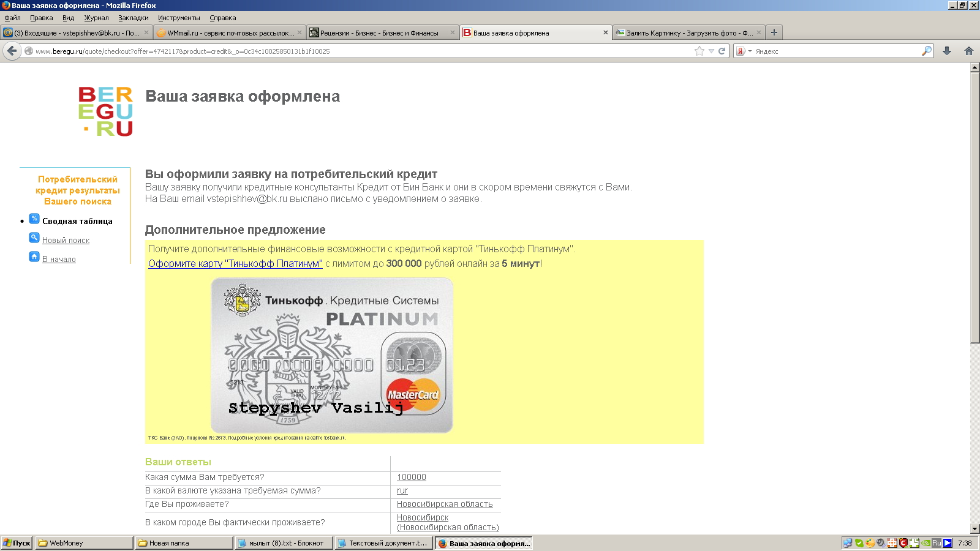This screenshot has height=551, width=980.
Task: Click the page scrollbar down arrow
Action: 974,529
